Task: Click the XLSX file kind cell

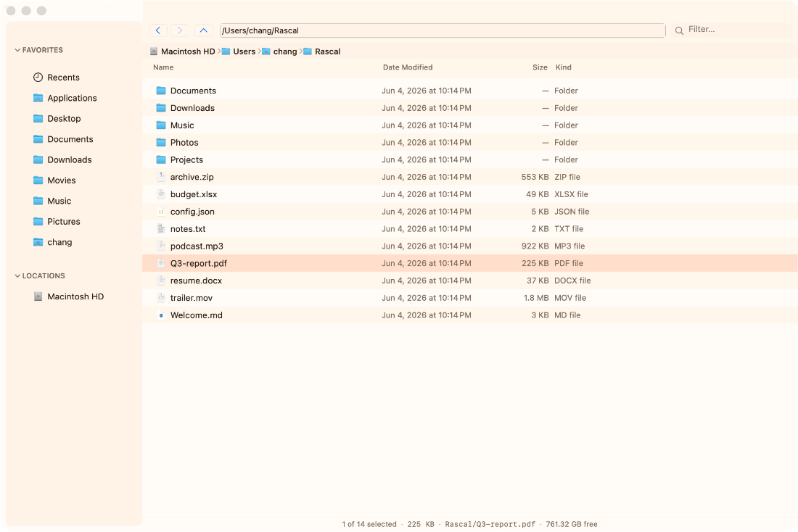Action: pyautogui.click(x=571, y=194)
